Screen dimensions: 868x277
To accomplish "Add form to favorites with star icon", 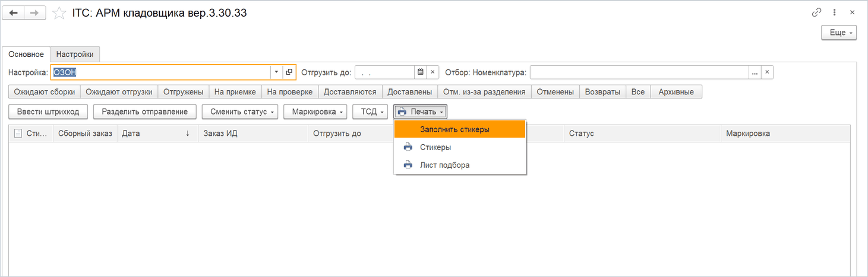I will point(59,13).
